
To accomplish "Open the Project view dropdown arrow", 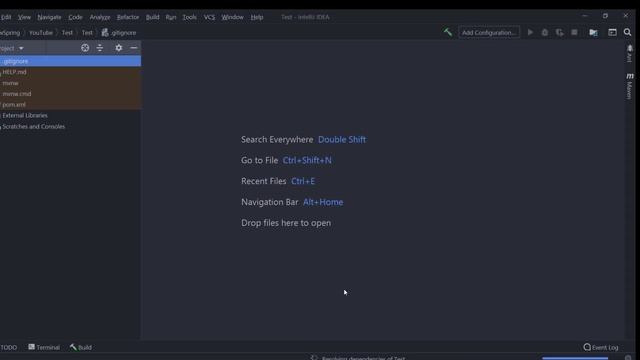I will click(x=21, y=48).
